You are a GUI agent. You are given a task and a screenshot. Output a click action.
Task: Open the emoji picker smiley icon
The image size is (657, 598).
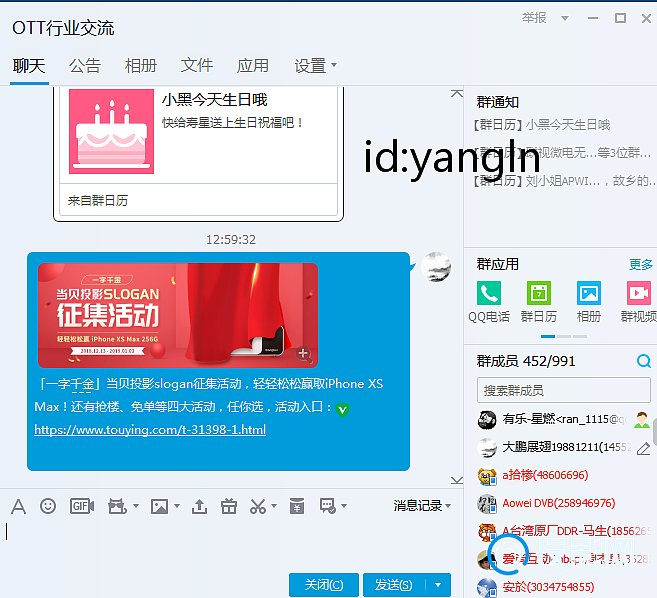tap(48, 506)
